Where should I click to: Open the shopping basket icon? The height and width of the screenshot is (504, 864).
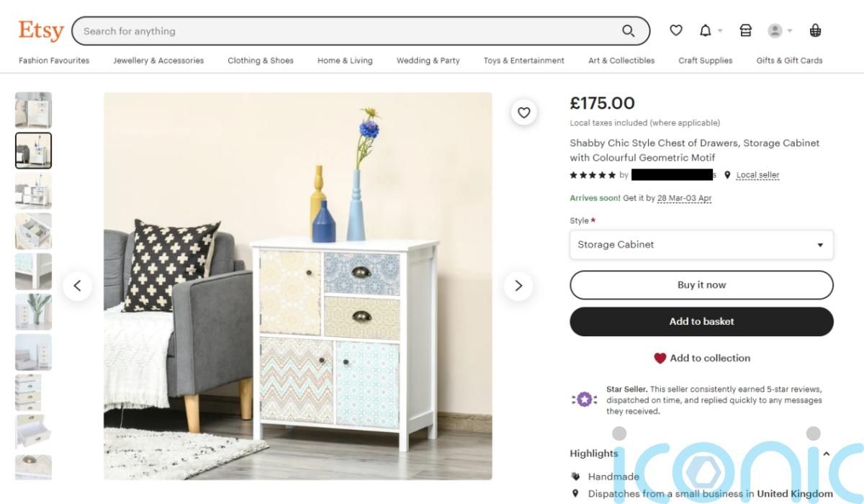815,31
